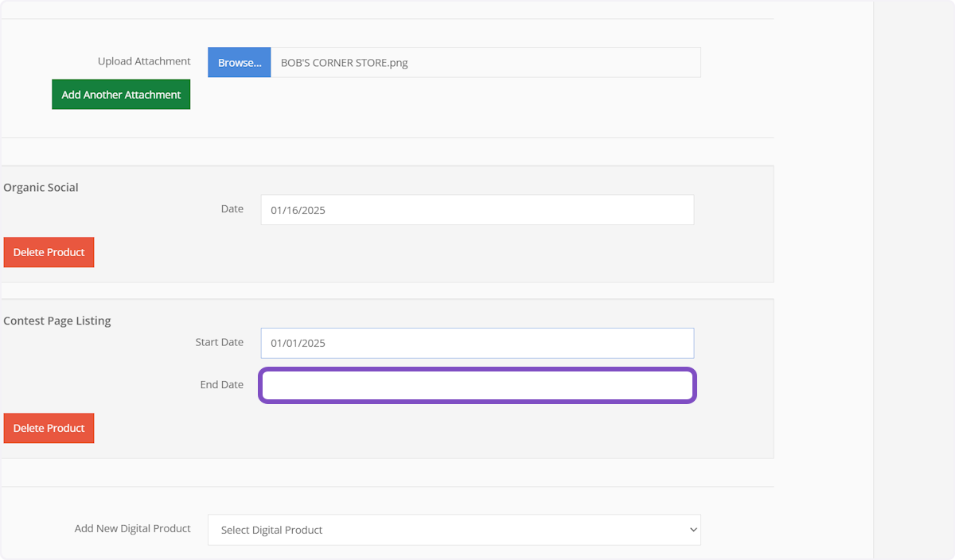This screenshot has height=560, width=955.
Task: Click the 01/16/2025 date value
Action: (298, 211)
